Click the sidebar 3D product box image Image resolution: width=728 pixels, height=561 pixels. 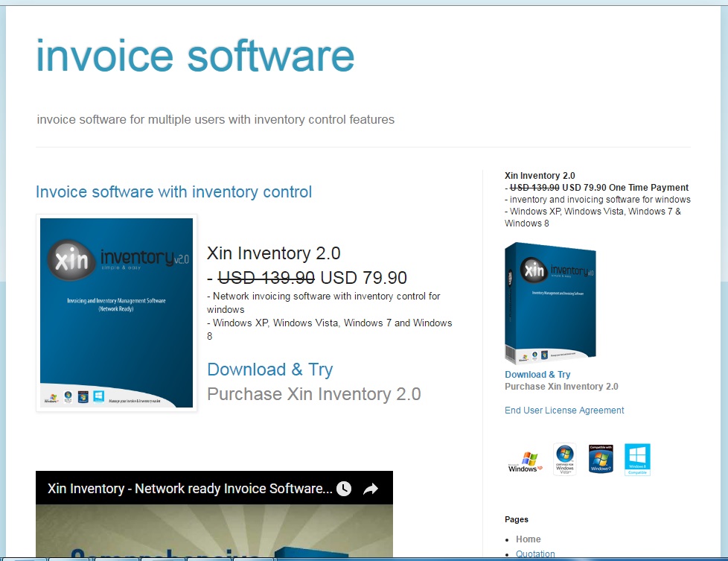(551, 303)
